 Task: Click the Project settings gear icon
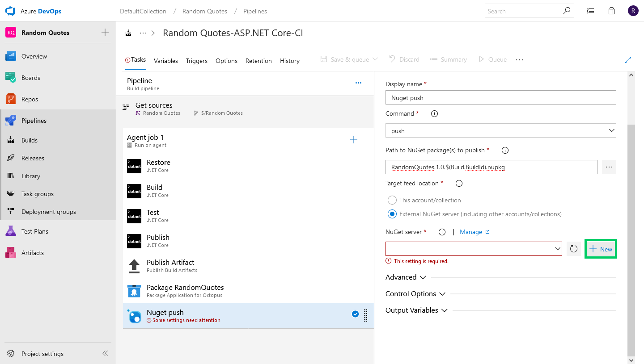[11, 354]
